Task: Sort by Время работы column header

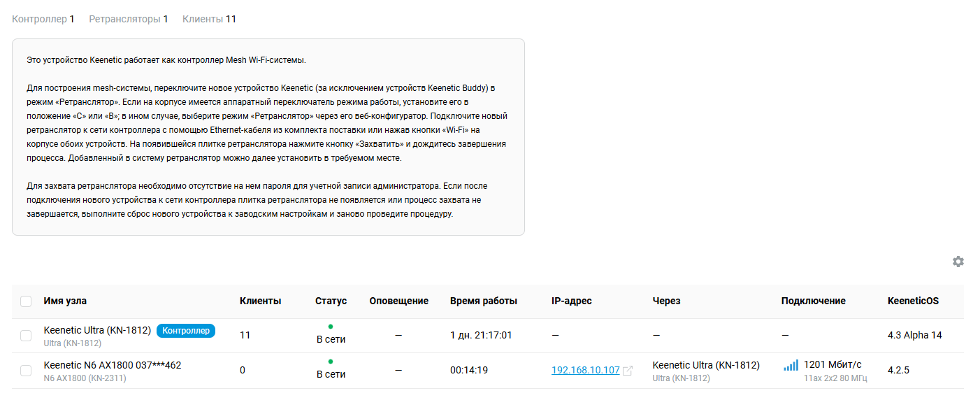Action: tap(484, 301)
